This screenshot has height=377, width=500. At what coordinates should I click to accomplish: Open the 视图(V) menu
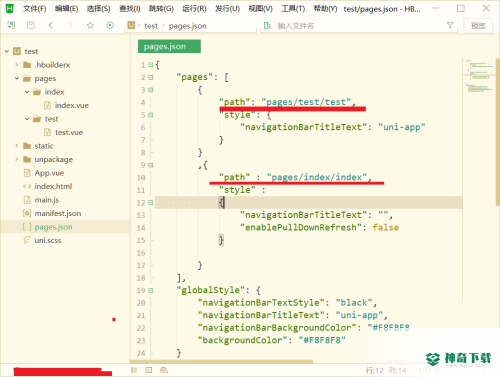tap(260, 9)
